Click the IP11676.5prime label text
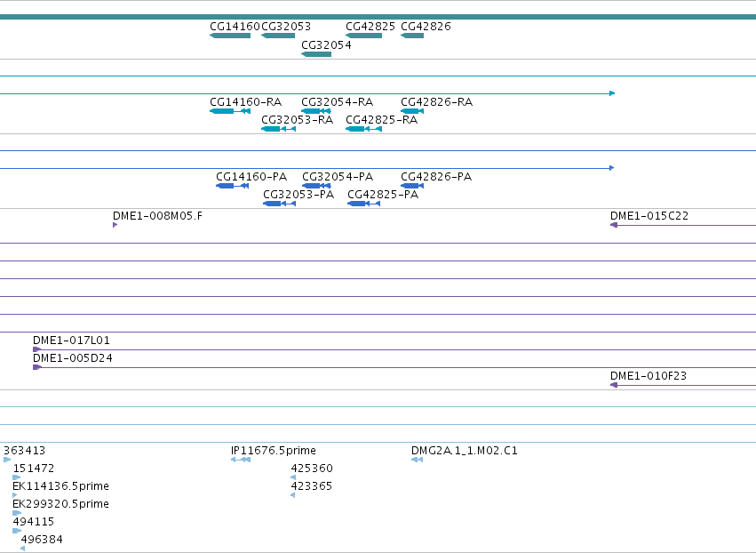The image size is (756, 553). (x=274, y=451)
